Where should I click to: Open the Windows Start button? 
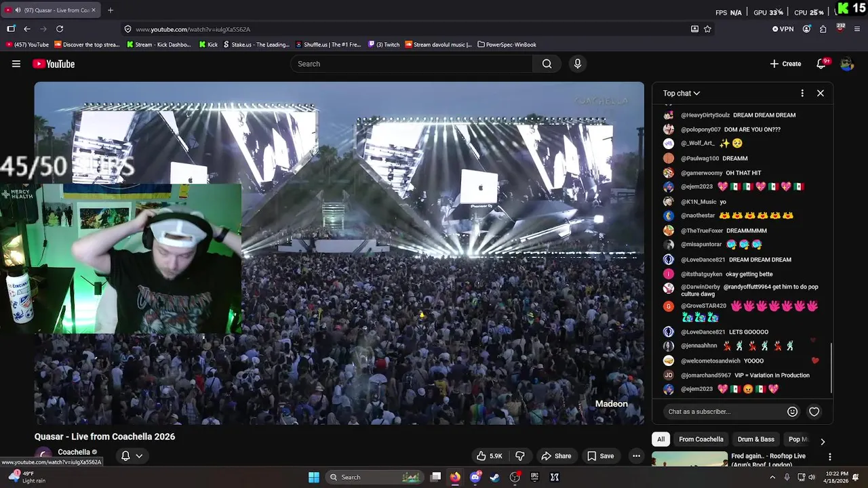pos(314,477)
